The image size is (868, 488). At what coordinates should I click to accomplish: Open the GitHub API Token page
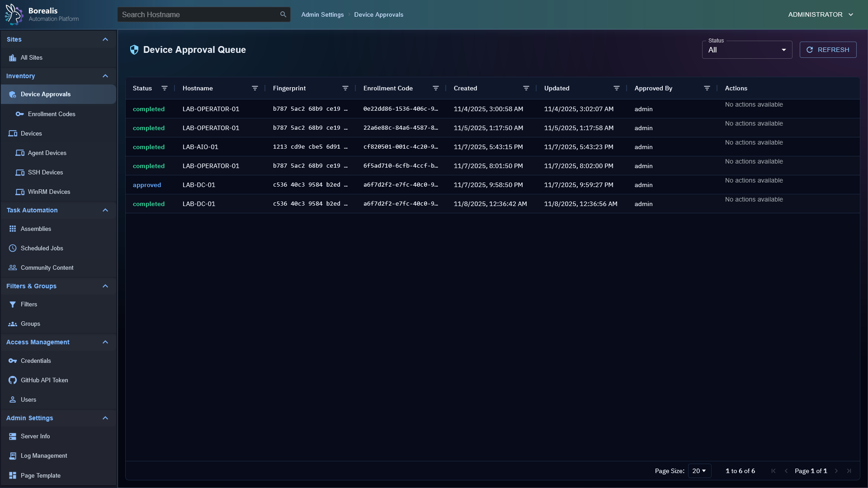(44, 380)
